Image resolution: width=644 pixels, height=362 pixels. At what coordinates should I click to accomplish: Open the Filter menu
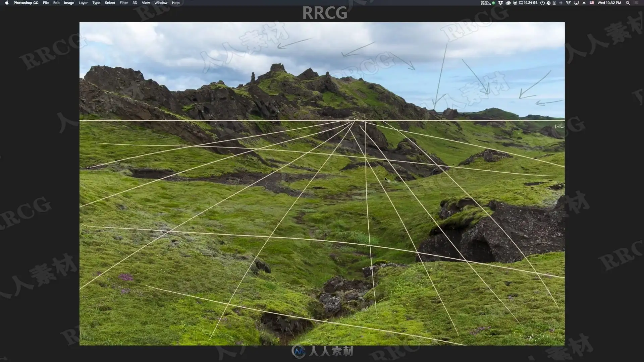pyautogui.click(x=123, y=3)
